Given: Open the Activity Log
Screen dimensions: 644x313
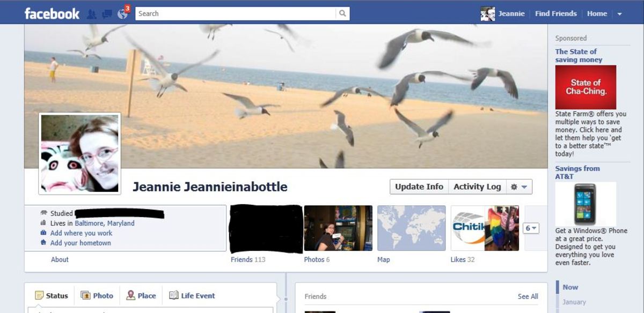Looking at the screenshot, I should click(x=477, y=187).
